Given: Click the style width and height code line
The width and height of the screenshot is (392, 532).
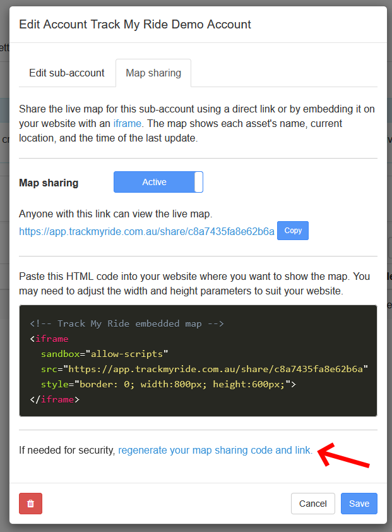Looking at the screenshot, I should click(169, 384).
